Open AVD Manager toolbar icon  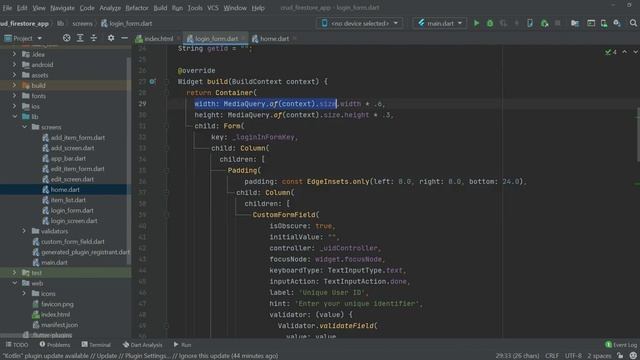604,23
